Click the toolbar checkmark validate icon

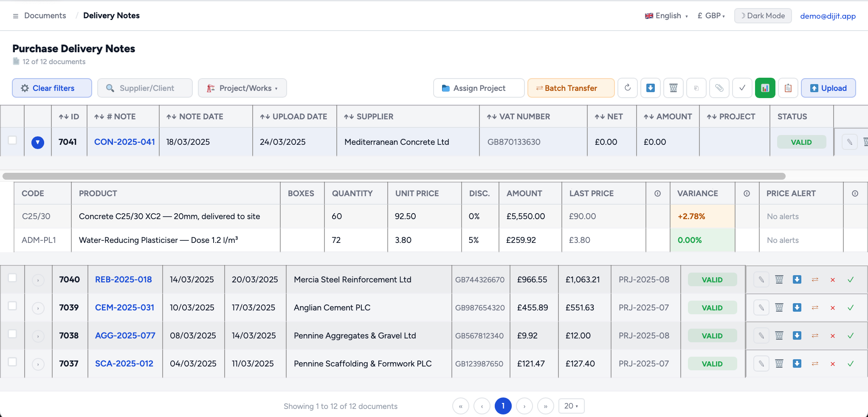coord(742,88)
